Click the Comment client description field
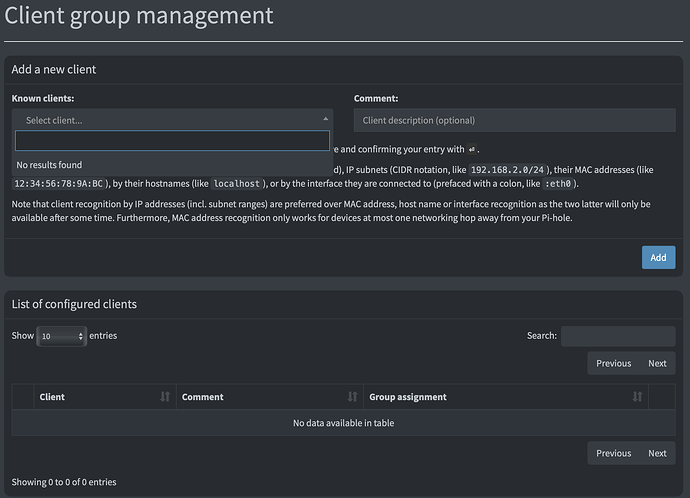690x498 pixels. 514,120
